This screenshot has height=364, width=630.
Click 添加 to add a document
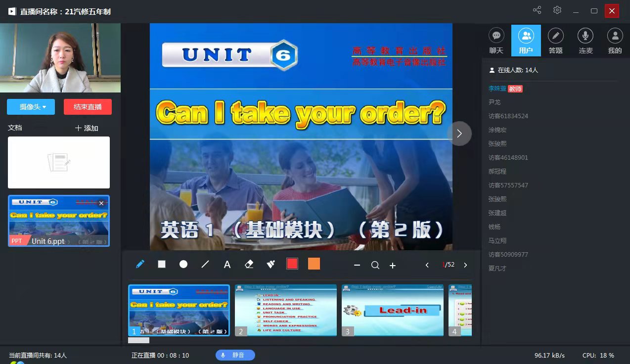[x=87, y=128]
